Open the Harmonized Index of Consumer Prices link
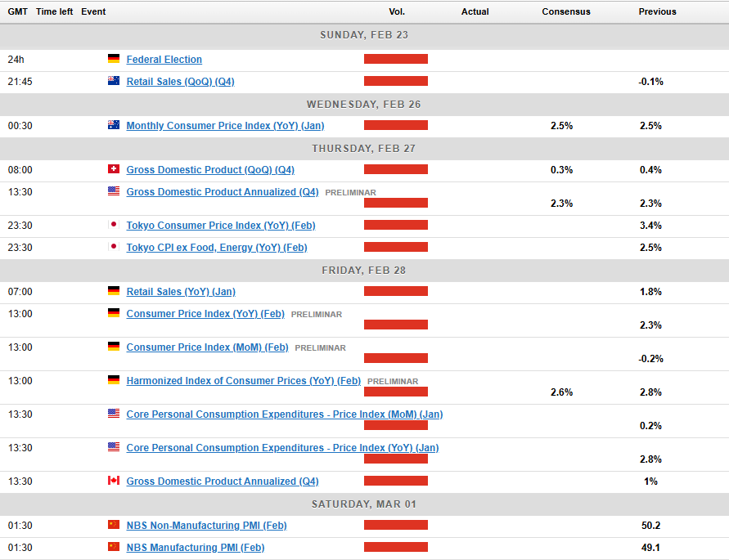This screenshot has width=729, height=560. [244, 381]
